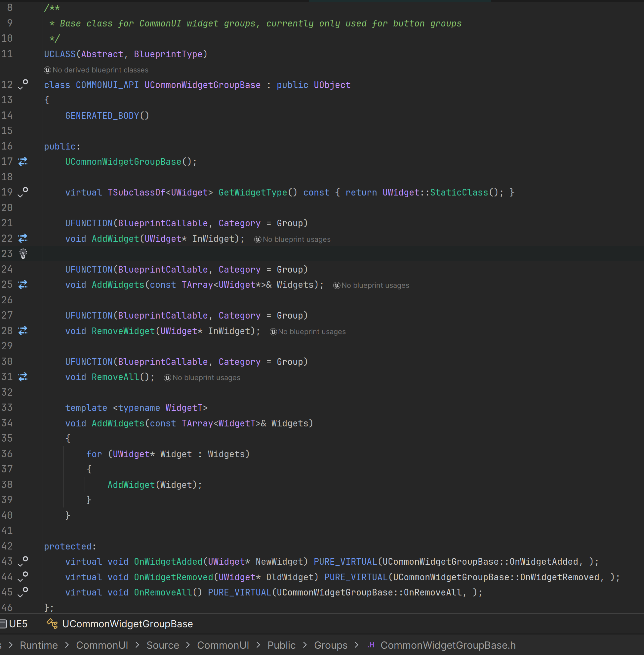Click the gutter arrows icon beside RemoveAll line 31

point(23,377)
